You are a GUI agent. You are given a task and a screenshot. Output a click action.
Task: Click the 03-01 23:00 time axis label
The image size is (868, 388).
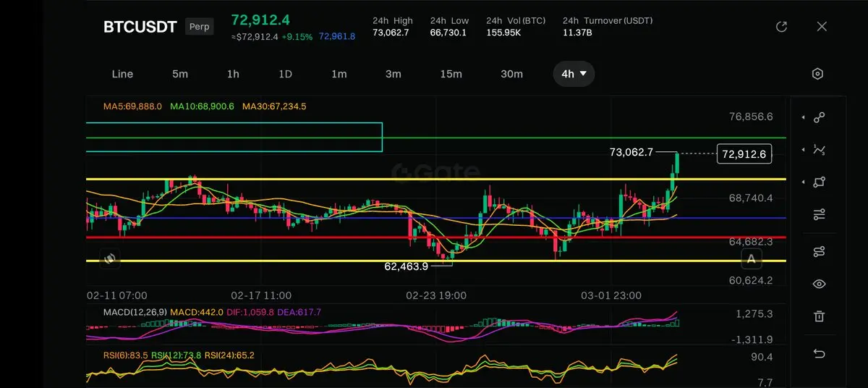point(611,295)
